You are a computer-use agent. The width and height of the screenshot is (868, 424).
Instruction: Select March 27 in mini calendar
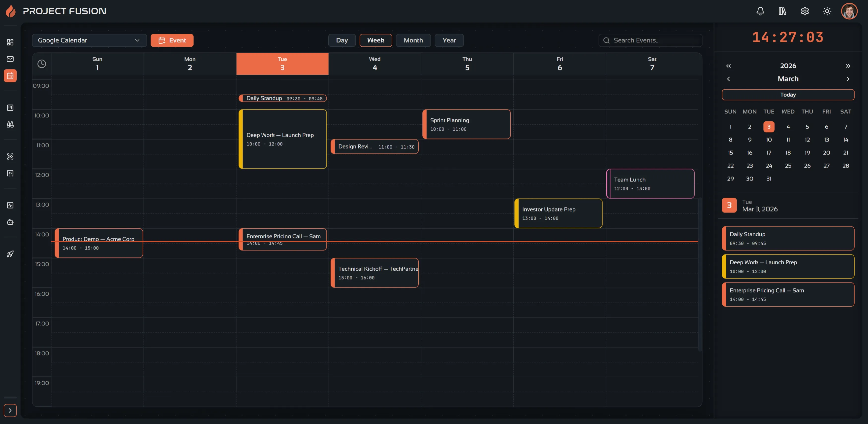826,166
